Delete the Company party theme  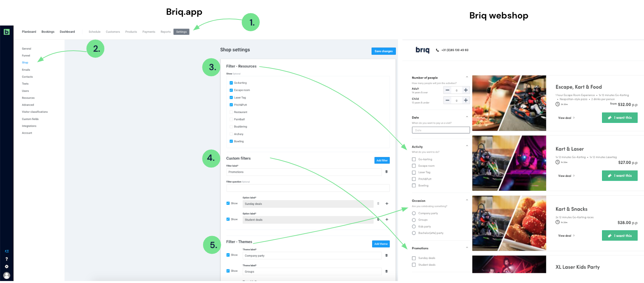(386, 255)
